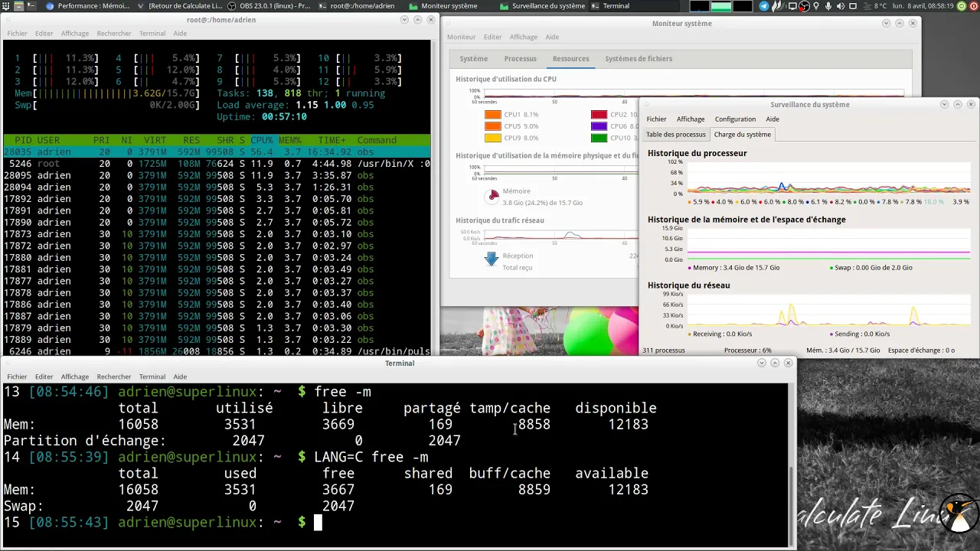Change the CPU6 purple color swatch
This screenshot has width=980, height=551.
[599, 126]
